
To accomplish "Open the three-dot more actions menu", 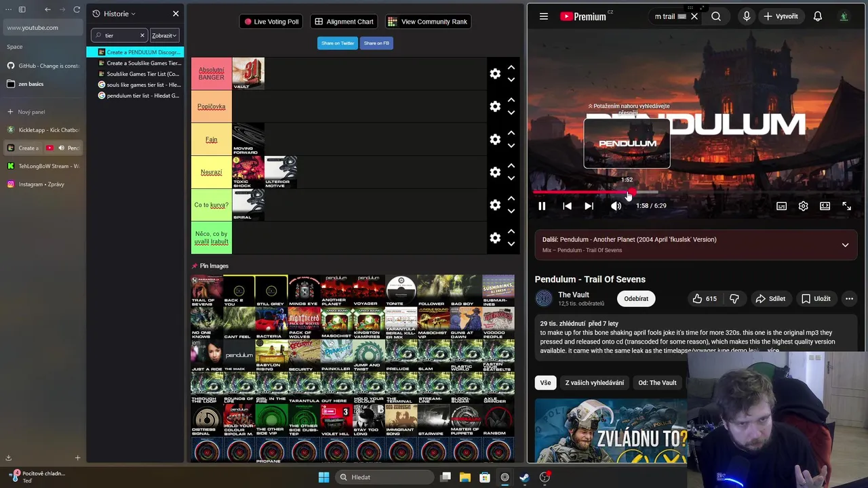I will tap(849, 299).
